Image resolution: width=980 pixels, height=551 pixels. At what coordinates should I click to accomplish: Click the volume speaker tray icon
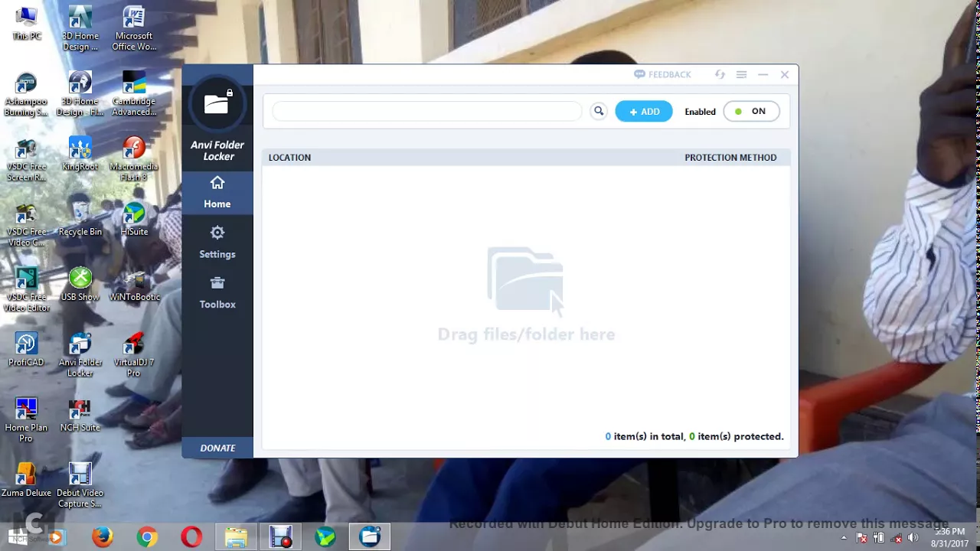(x=913, y=538)
